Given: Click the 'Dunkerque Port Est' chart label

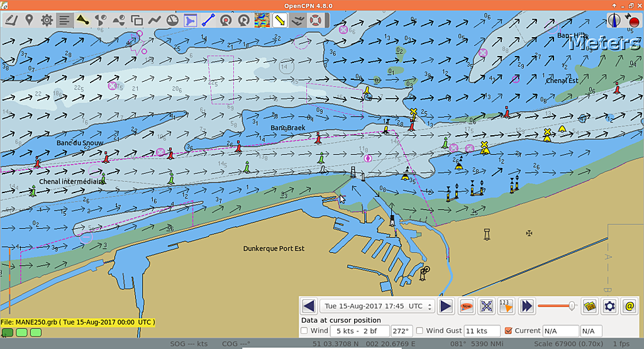Looking at the screenshot, I should [x=274, y=248].
